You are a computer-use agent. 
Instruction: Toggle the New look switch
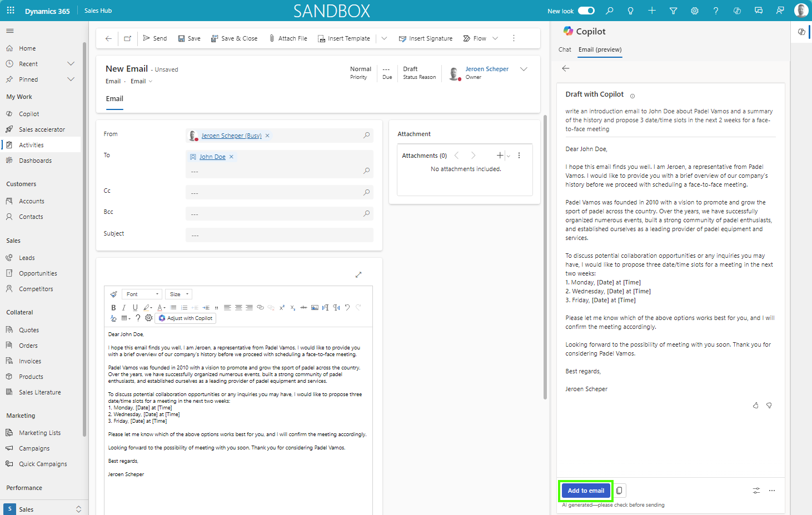[x=586, y=11]
